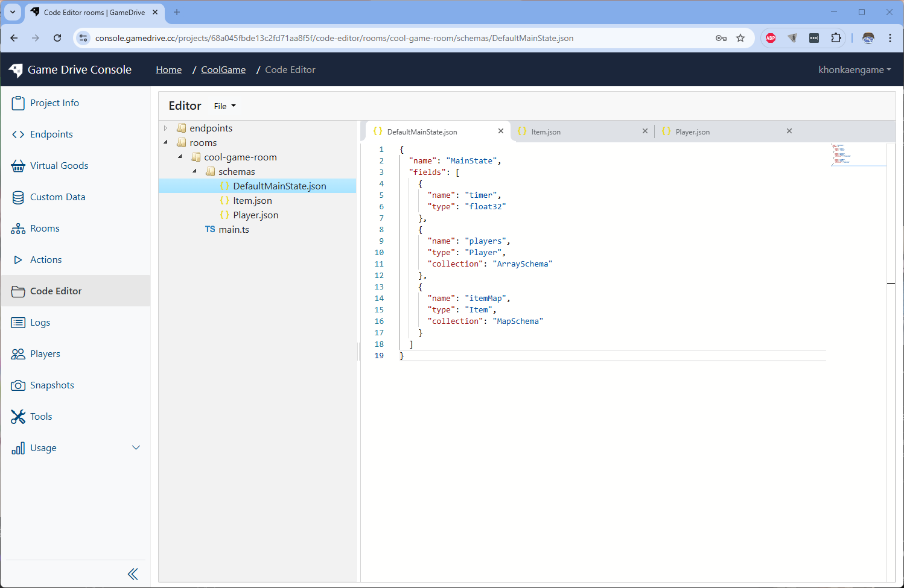Open Virtual Goods section
Image resolution: width=904 pixels, height=588 pixels.
pyautogui.click(x=59, y=165)
